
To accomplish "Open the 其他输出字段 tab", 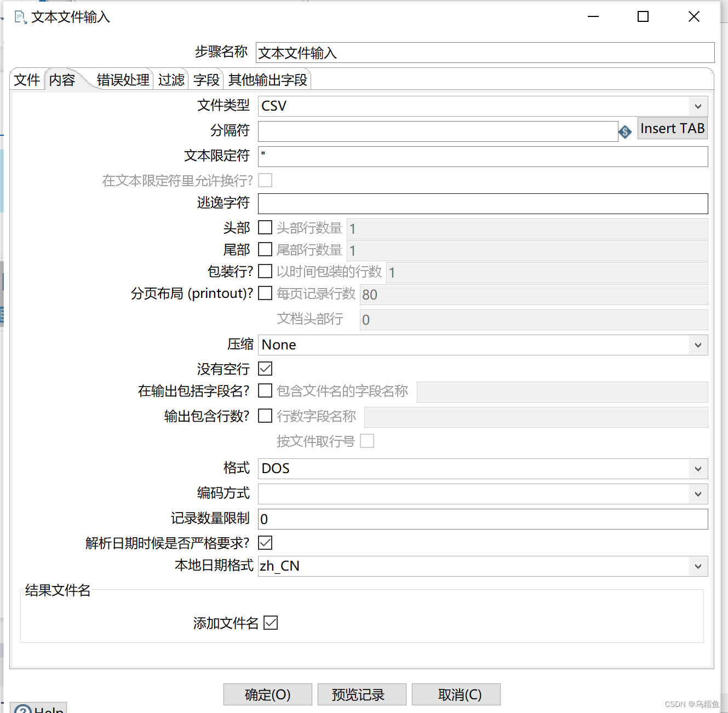I will coord(268,80).
